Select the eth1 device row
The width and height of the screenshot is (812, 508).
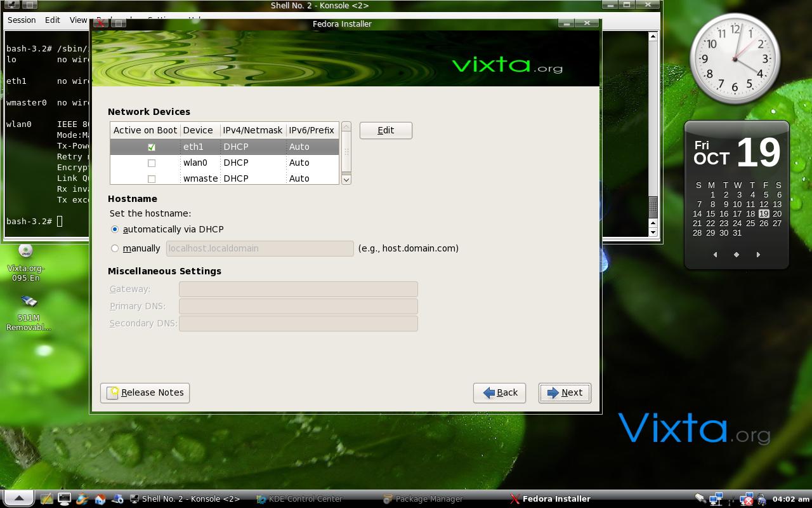click(225, 147)
